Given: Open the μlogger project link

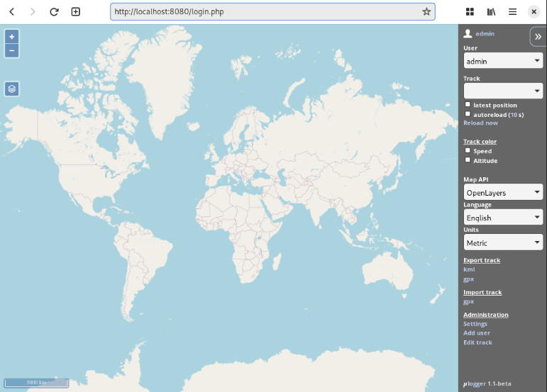Looking at the screenshot, I should [475, 383].
